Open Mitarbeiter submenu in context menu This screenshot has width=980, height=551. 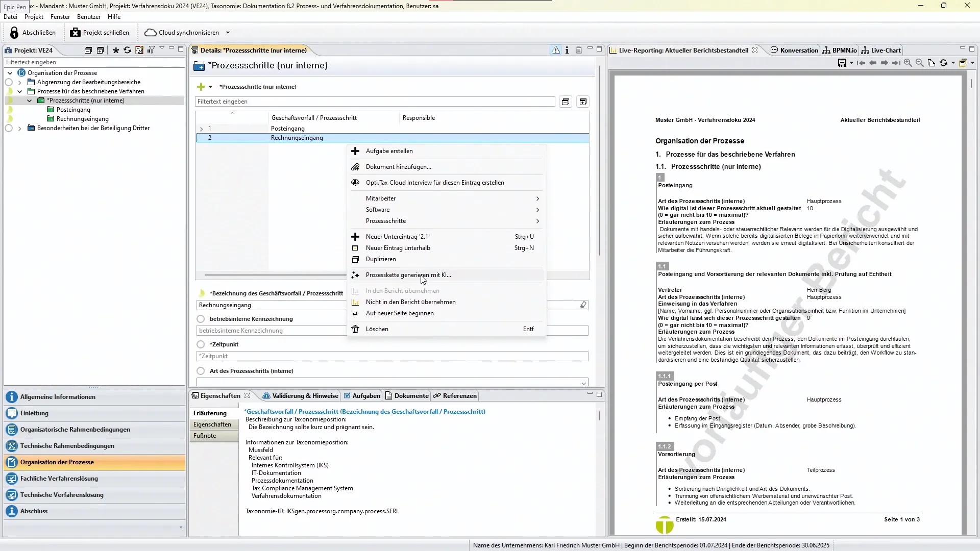(x=446, y=198)
